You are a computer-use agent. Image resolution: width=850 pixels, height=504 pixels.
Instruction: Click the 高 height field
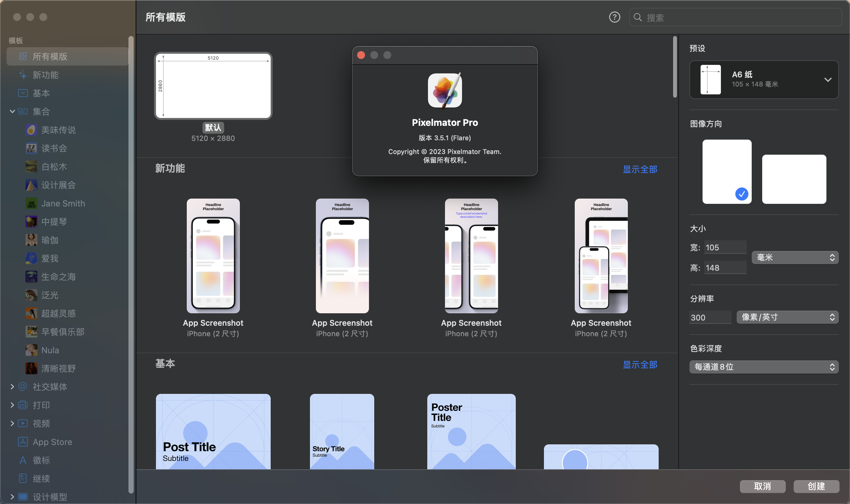[725, 268]
